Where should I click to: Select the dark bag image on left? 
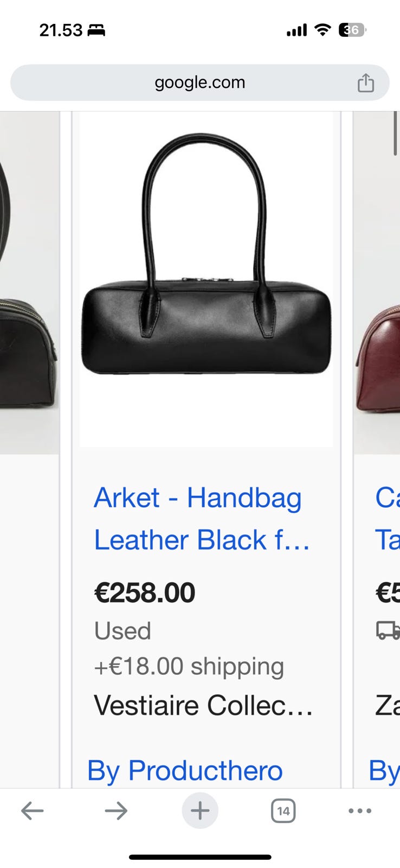29,283
